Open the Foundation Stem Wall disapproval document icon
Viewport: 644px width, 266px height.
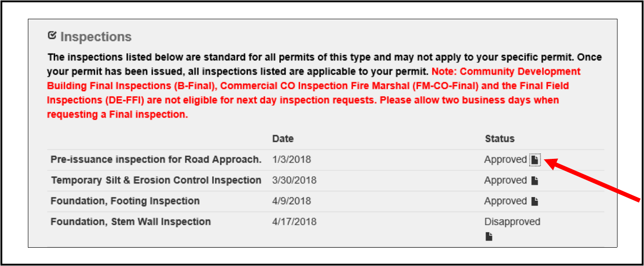click(x=489, y=236)
